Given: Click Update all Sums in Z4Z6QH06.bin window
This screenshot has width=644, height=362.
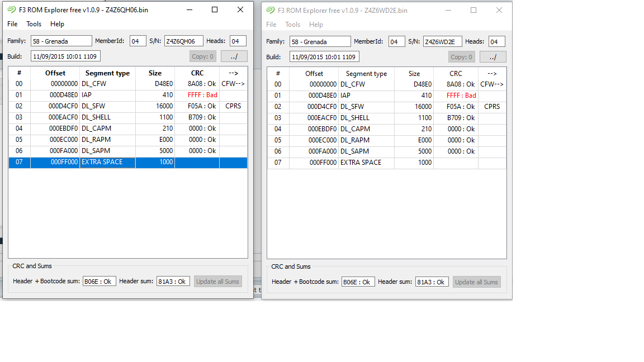Looking at the screenshot, I should [x=217, y=282].
